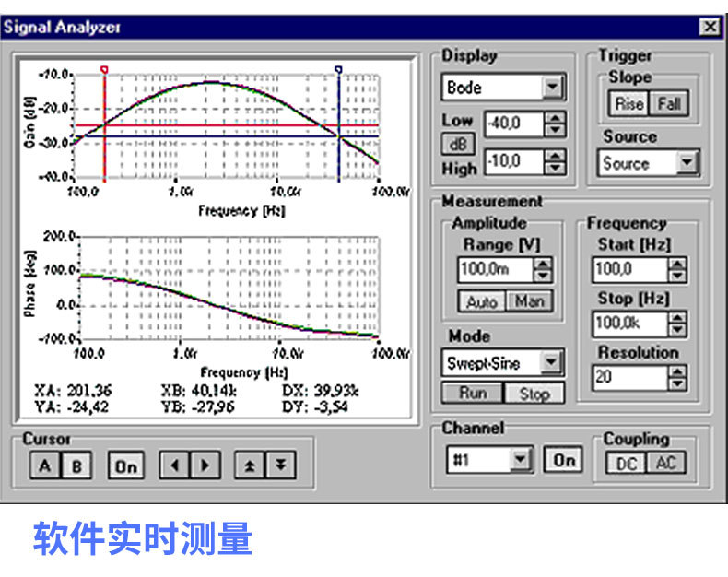Click the XA: 201,36 readout
The height and width of the screenshot is (577, 728).
74,390
